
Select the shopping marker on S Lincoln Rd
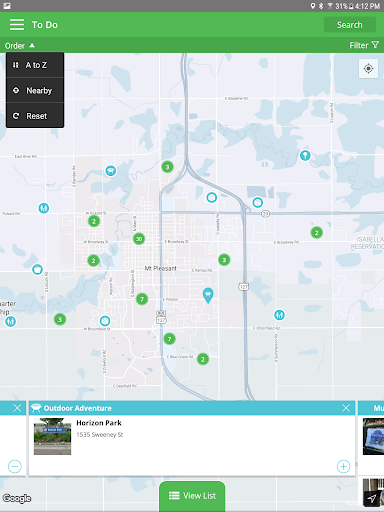click(37, 269)
